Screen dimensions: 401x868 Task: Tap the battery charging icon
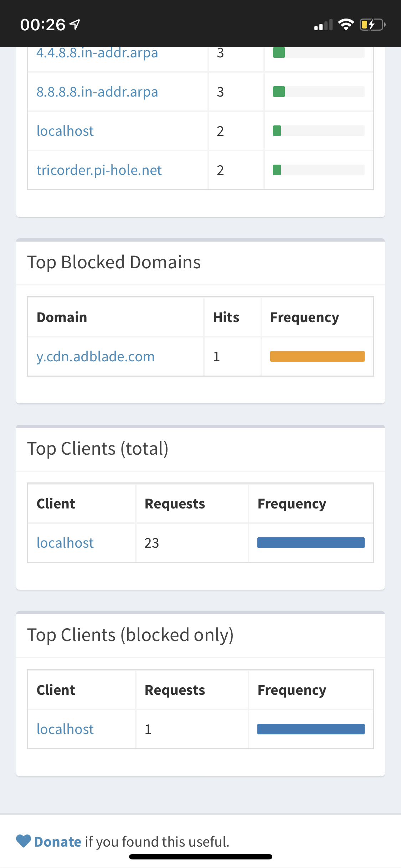click(372, 25)
